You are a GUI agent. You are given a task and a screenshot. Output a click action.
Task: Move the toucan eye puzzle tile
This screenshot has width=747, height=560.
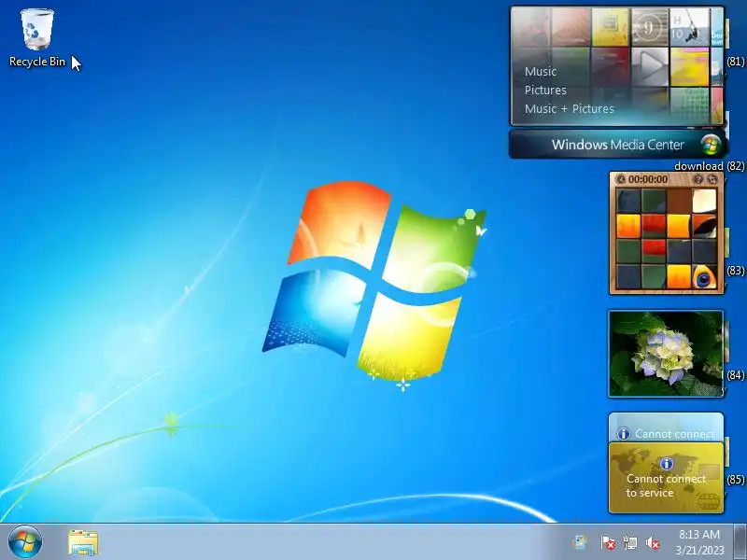tap(704, 276)
